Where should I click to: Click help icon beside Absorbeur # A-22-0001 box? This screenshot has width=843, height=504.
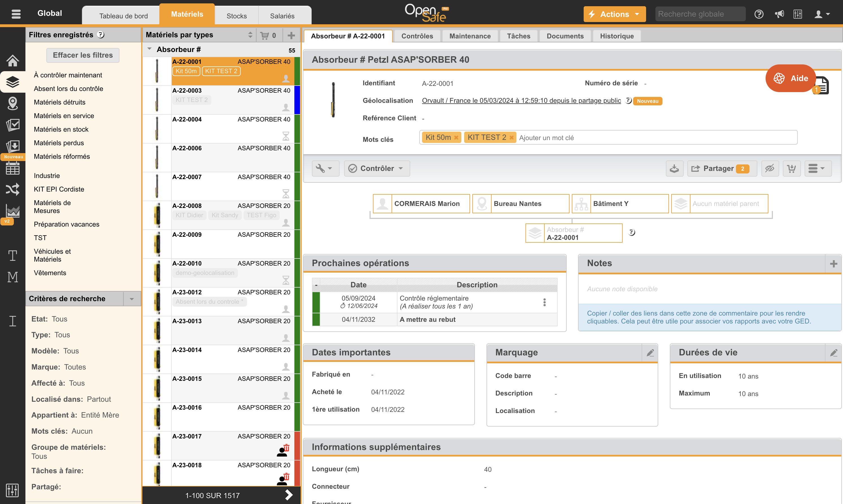tap(631, 232)
